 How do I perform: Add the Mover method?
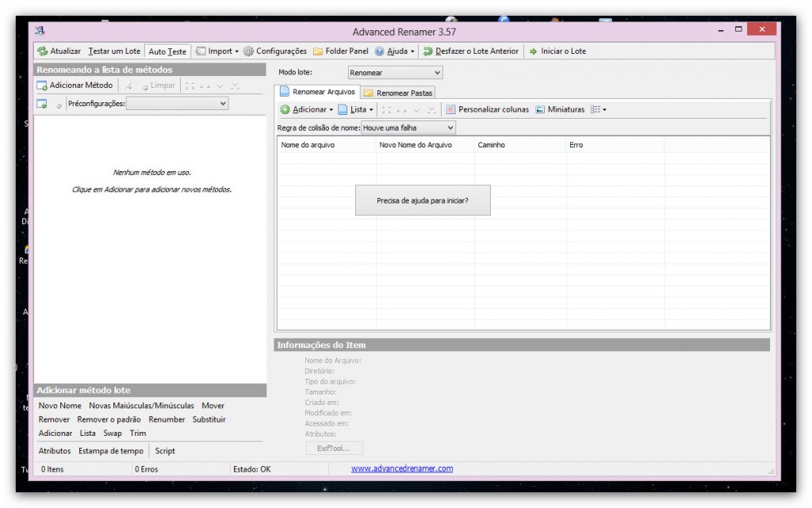[213, 406]
